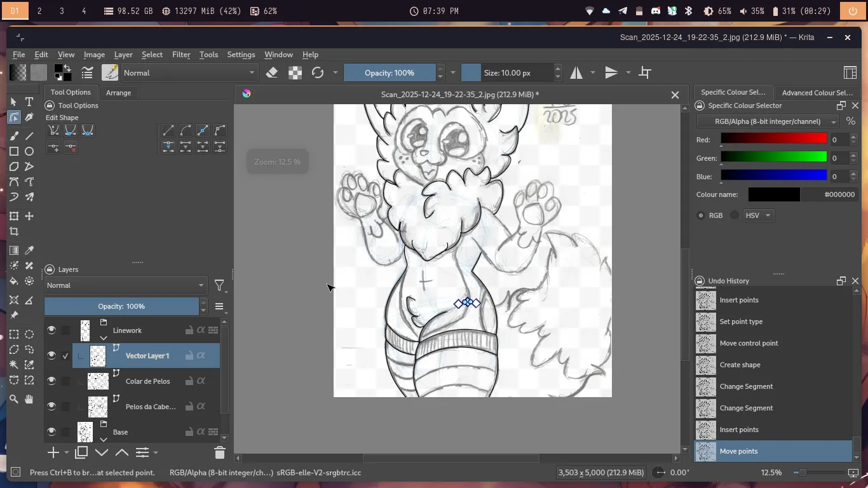868x488 pixels.
Task: Open Telegram from system tray
Action: pyautogui.click(x=623, y=11)
